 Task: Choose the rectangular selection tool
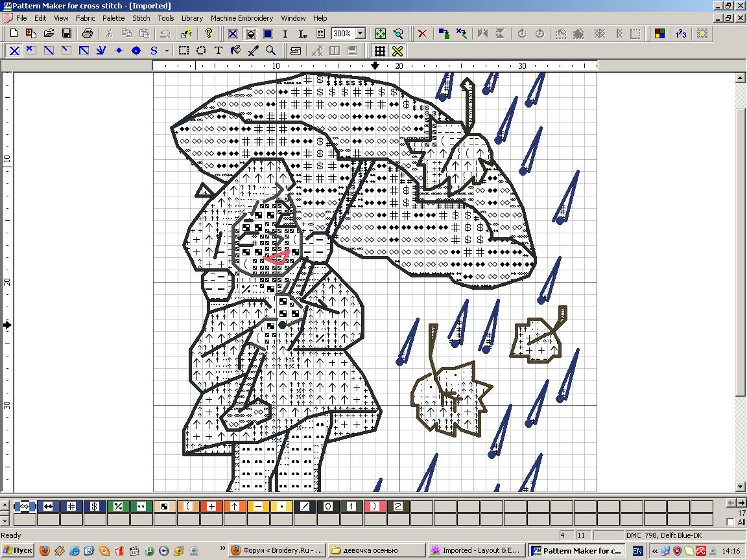point(184,51)
